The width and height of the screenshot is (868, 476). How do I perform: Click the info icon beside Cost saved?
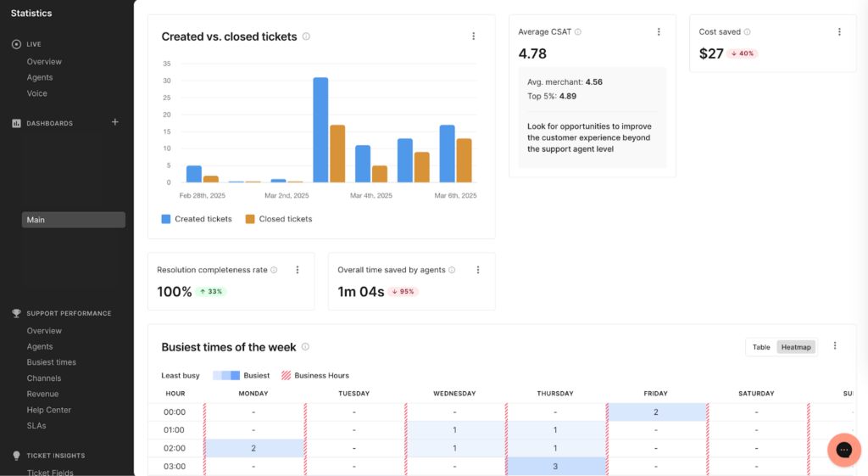(747, 32)
